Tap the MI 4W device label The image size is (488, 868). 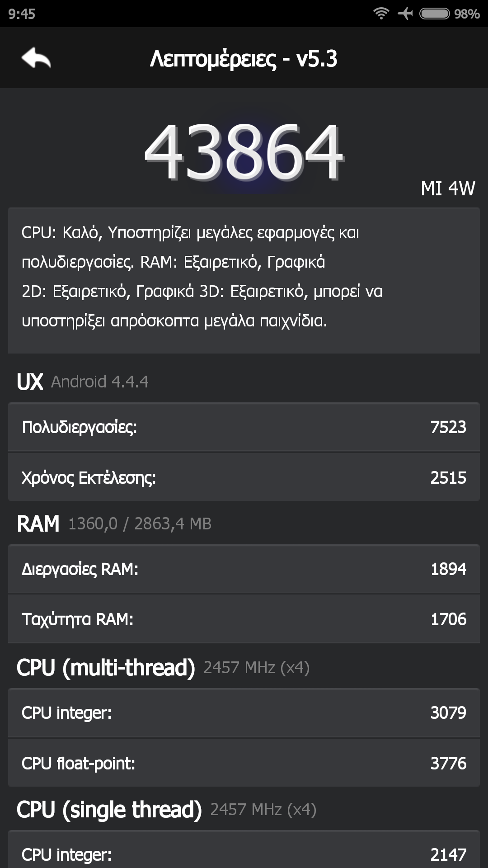point(447,189)
